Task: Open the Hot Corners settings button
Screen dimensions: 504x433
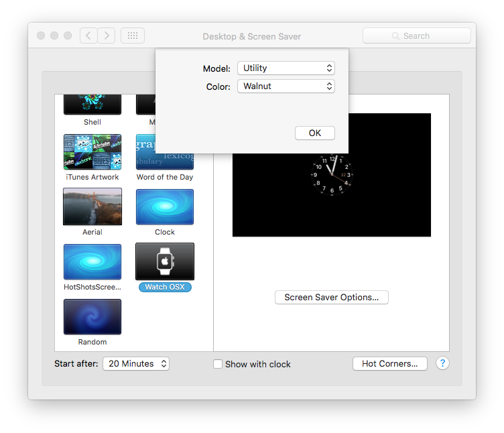Action: tap(390, 364)
